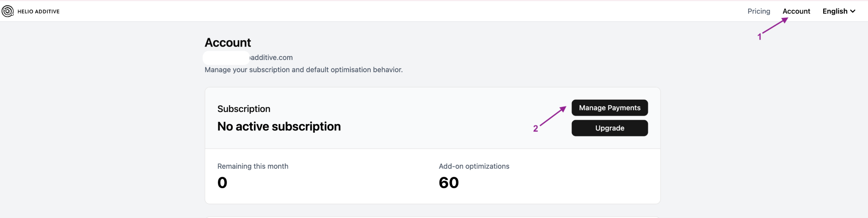
Task: Click the chevron arrow beside English
Action: (x=853, y=11)
